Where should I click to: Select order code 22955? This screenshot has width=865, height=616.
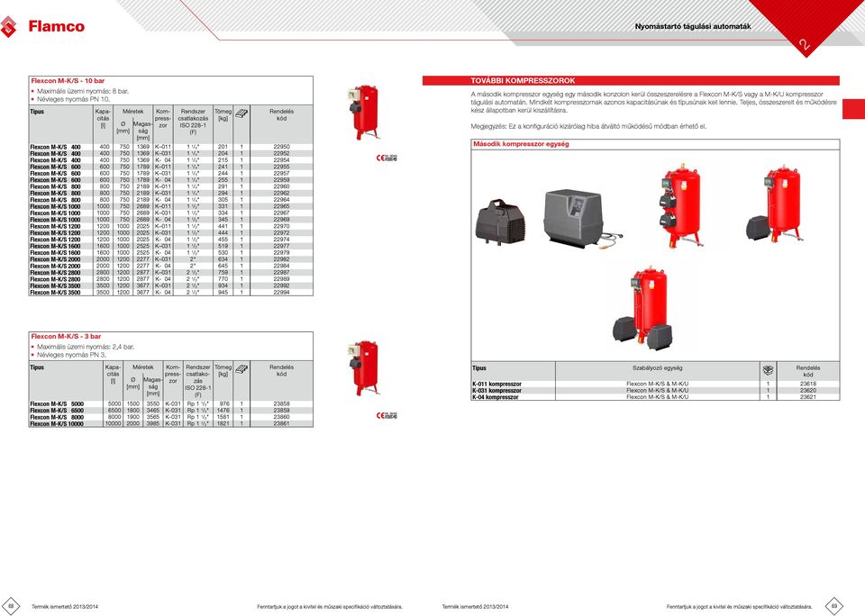tap(281, 167)
